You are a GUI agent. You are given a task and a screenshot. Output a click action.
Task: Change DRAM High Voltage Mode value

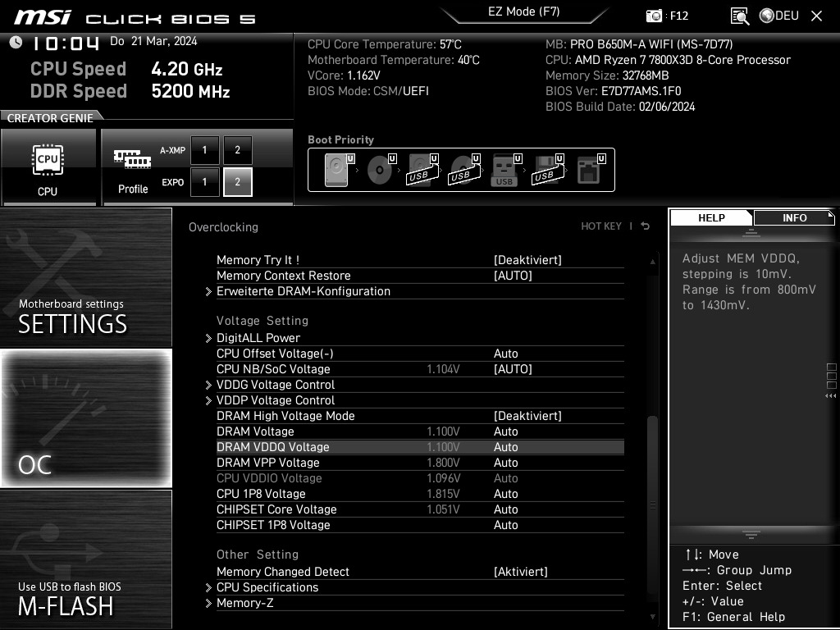[527, 416]
